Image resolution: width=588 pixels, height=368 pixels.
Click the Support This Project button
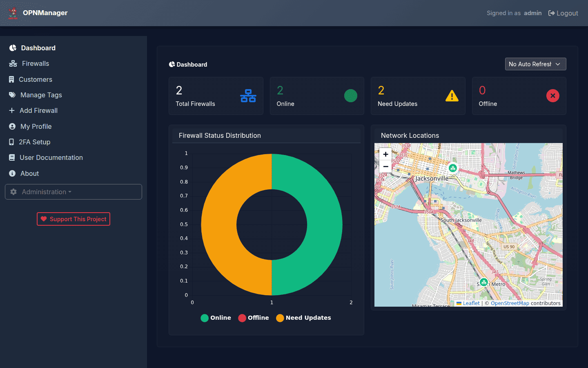tap(73, 219)
